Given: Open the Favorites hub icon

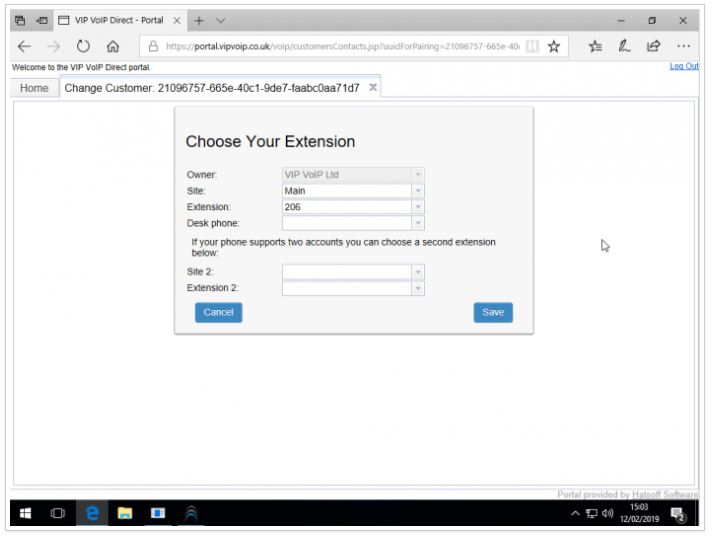Looking at the screenshot, I should [x=595, y=46].
